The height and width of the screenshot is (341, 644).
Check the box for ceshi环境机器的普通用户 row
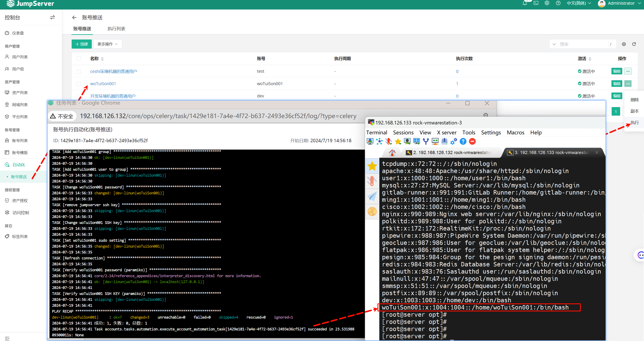click(x=79, y=72)
